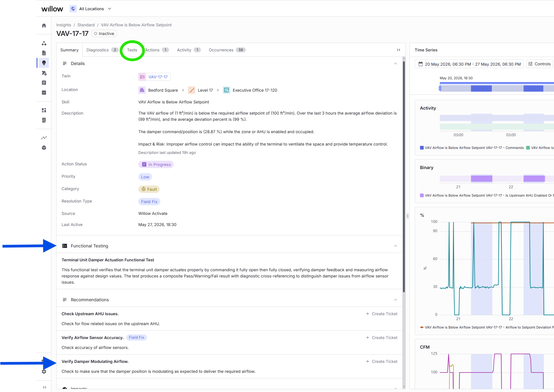Open the Home icon in sidebar
Screen dimensions: 554x392
(44, 25)
